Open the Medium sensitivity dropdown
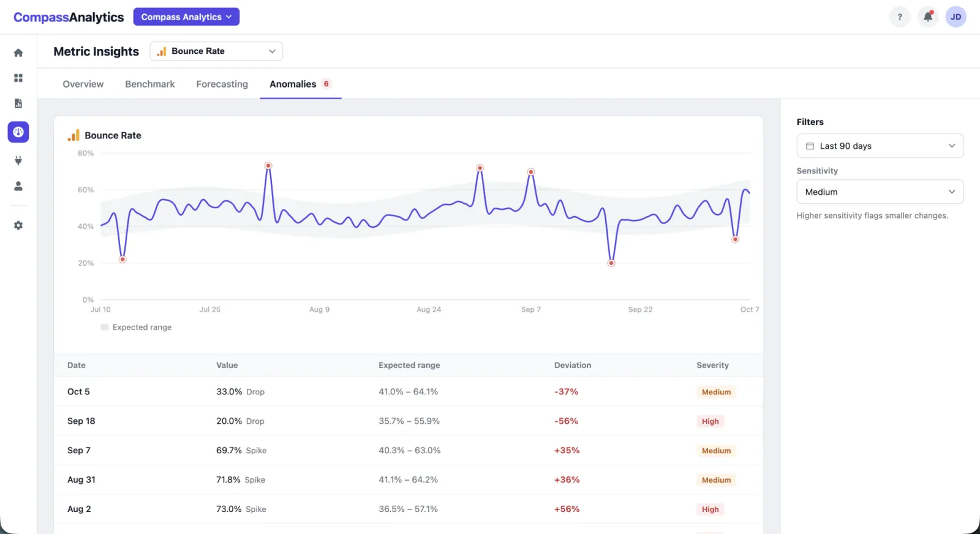Viewport: 980px width, 534px height. coord(880,192)
